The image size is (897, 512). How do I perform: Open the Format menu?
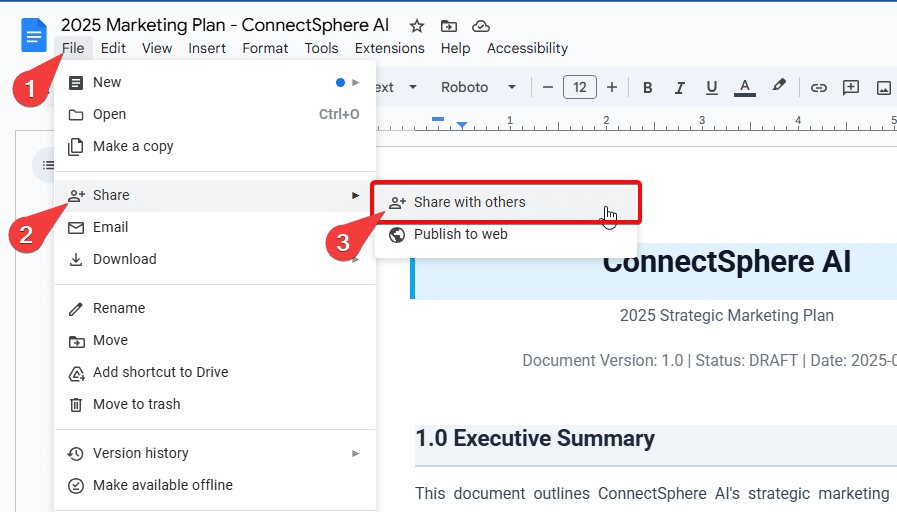(265, 48)
